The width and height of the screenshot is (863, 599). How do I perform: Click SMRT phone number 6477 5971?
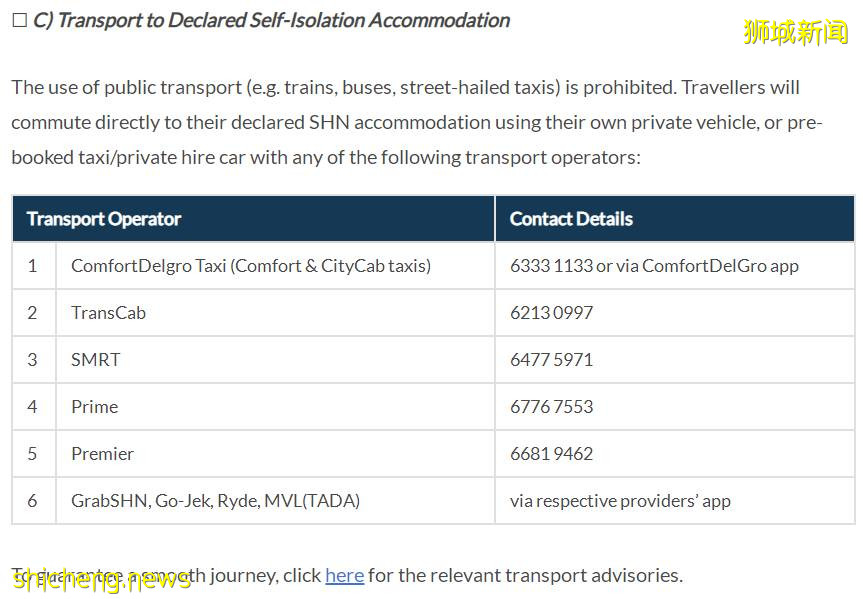(x=551, y=360)
